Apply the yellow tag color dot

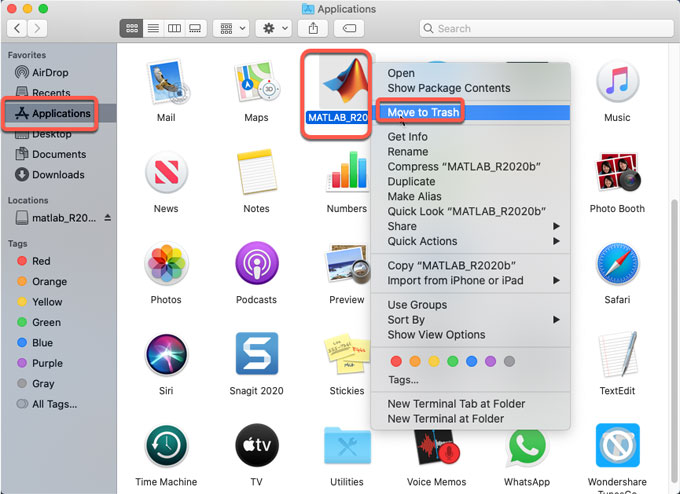[434, 361]
